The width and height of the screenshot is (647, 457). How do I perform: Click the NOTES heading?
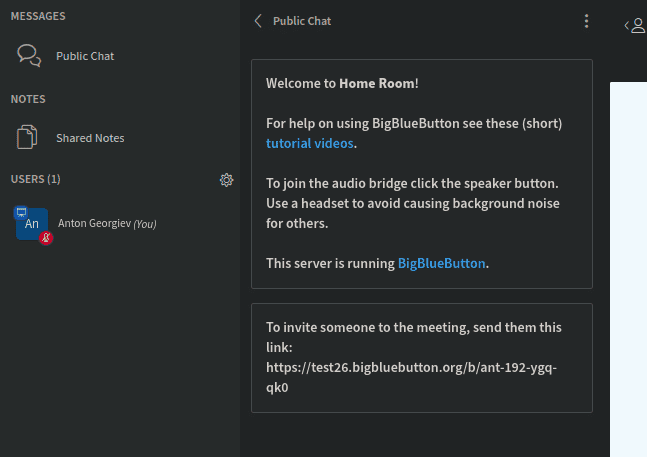click(x=28, y=99)
